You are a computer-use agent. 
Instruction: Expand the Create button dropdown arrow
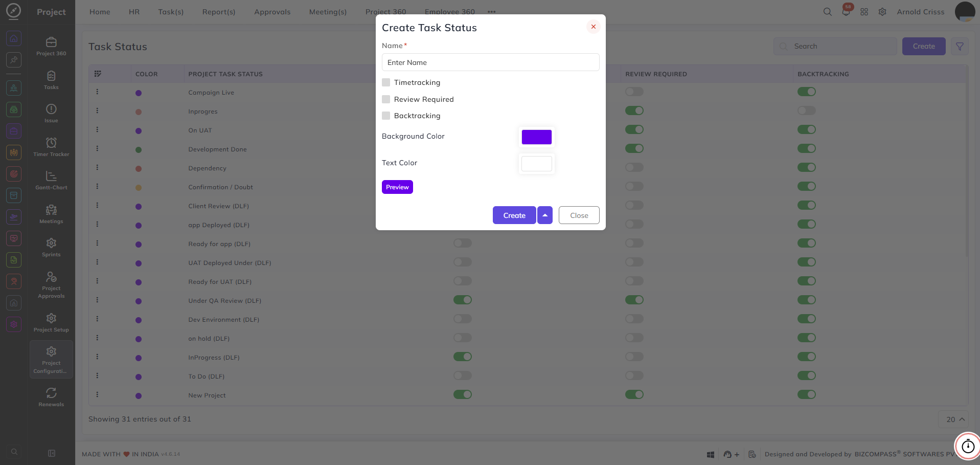point(545,215)
